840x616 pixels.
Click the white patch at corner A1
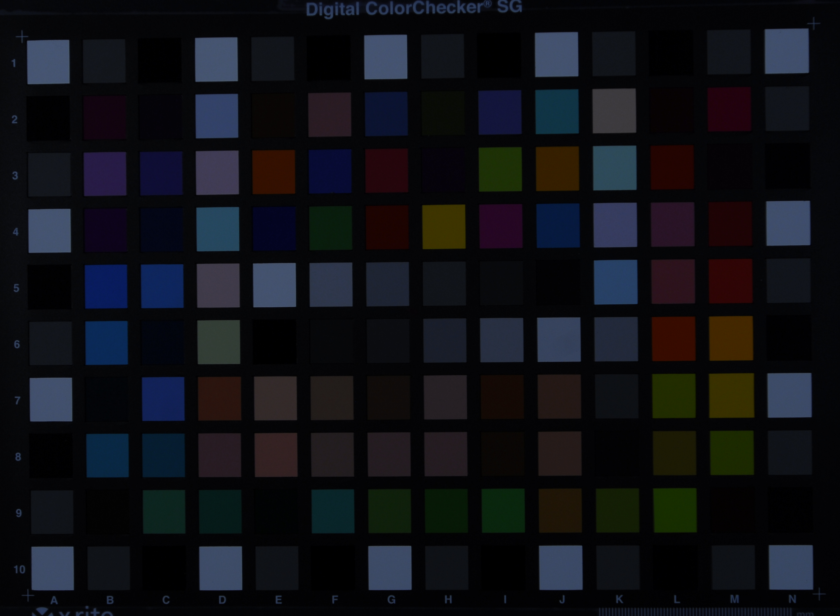click(48, 62)
